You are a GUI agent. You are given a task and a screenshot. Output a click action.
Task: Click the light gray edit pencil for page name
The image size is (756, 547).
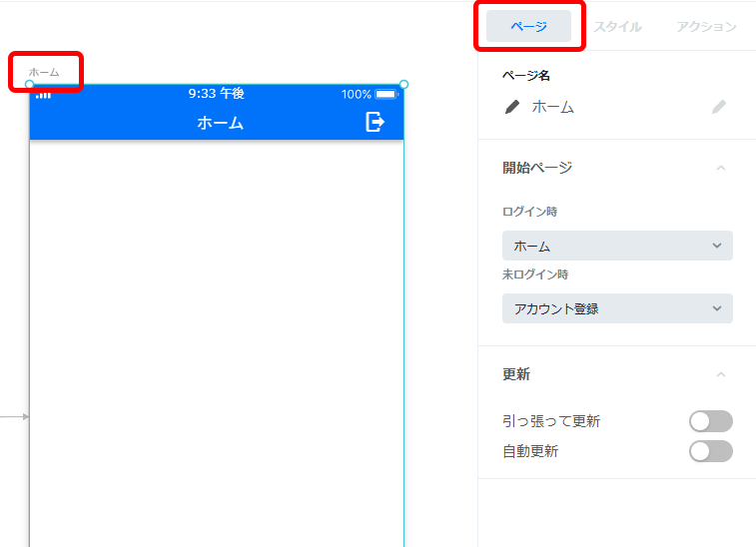point(719,107)
